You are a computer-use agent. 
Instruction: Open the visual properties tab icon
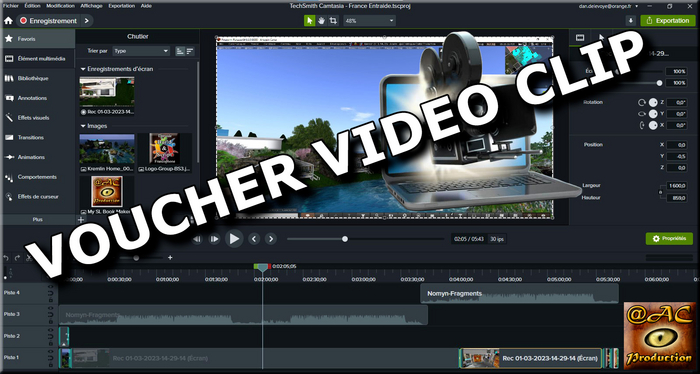[580, 38]
